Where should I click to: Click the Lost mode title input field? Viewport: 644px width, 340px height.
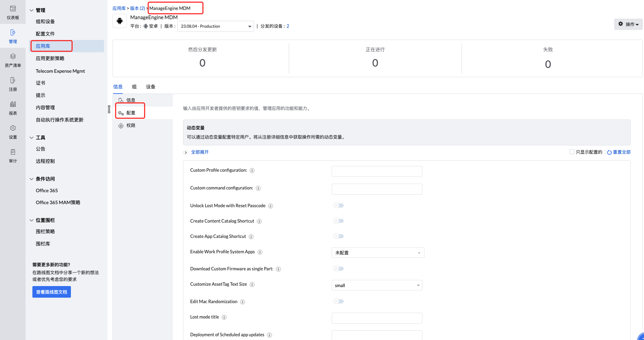377,318
